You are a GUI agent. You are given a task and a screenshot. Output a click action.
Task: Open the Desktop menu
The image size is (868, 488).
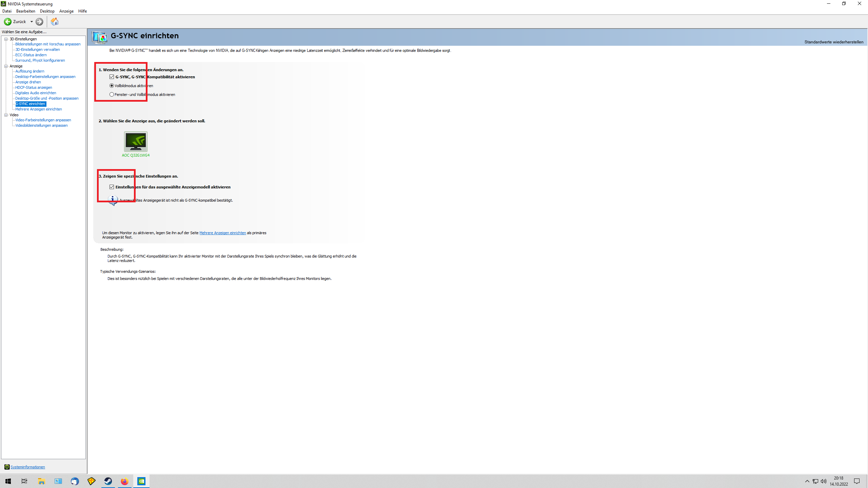47,11
